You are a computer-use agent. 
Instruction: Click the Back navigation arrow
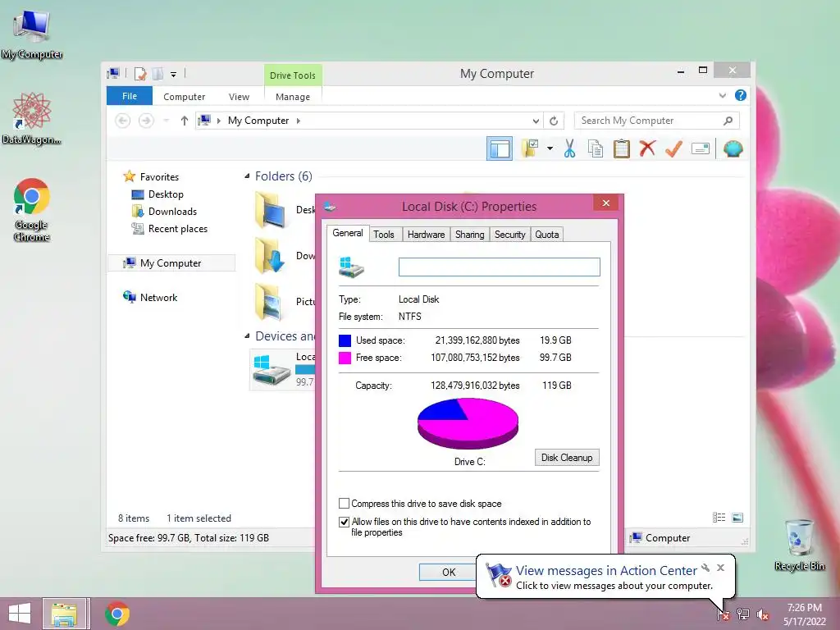(123, 121)
